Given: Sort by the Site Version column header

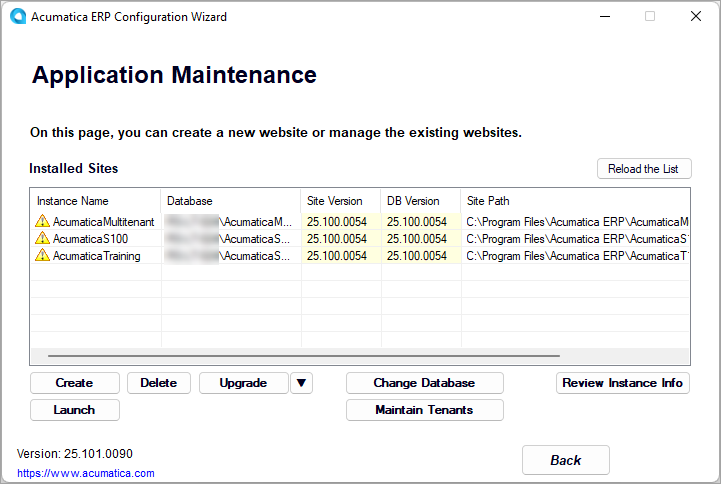Looking at the screenshot, I should pyautogui.click(x=340, y=201).
